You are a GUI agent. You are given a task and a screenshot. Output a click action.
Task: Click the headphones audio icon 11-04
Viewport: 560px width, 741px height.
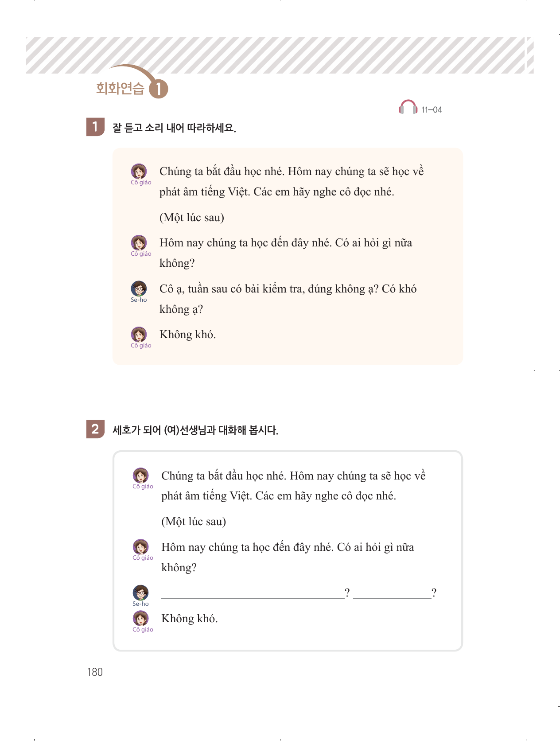tap(408, 108)
